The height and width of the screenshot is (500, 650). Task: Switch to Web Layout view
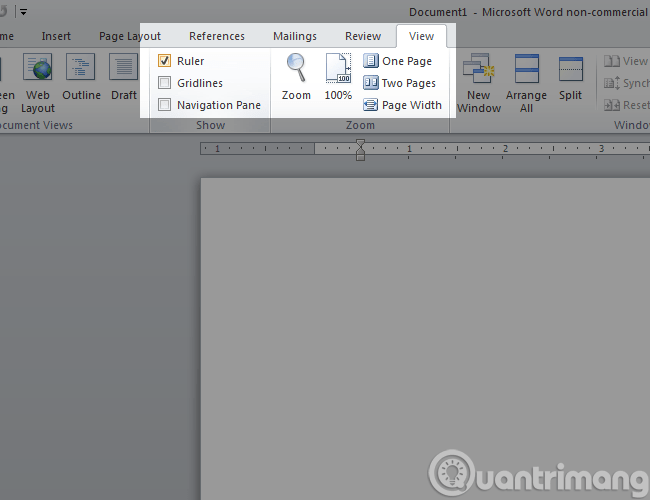pyautogui.click(x=38, y=83)
